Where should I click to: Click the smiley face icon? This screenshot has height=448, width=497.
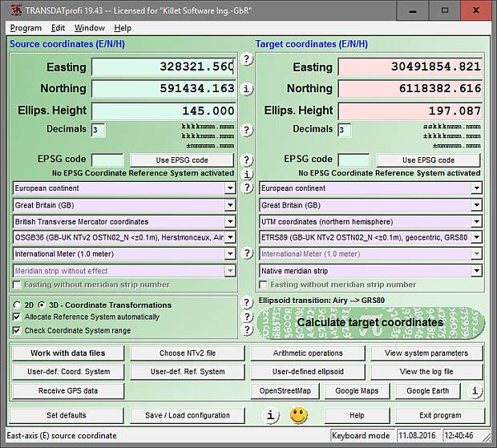[298, 415]
